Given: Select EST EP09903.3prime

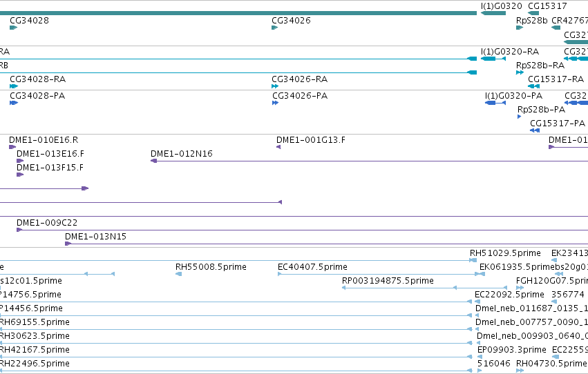Looking at the screenshot, I should (511, 350).
